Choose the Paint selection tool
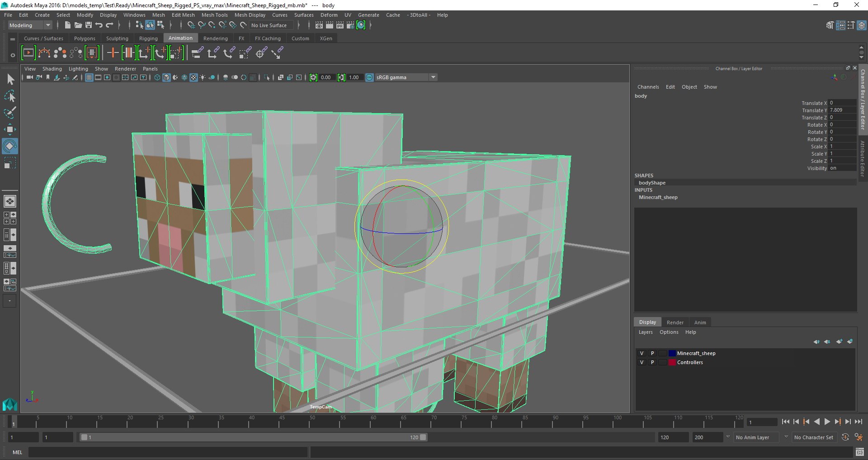 pyautogui.click(x=10, y=113)
